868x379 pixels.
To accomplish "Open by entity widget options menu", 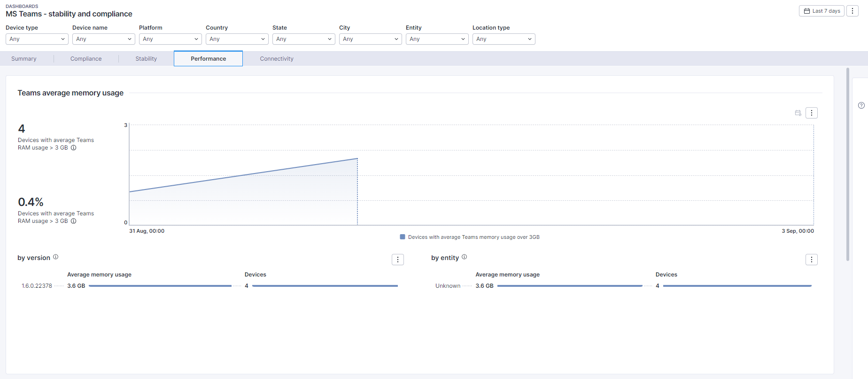I will point(812,260).
